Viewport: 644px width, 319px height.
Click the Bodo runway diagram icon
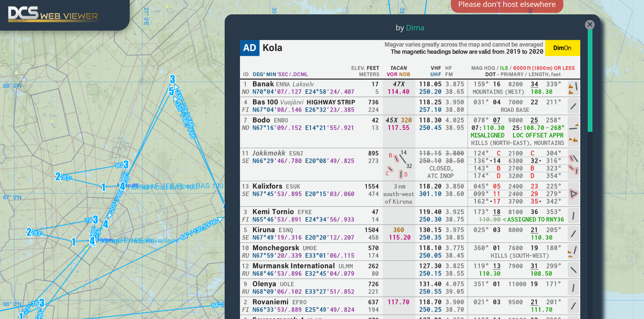pos(573,132)
